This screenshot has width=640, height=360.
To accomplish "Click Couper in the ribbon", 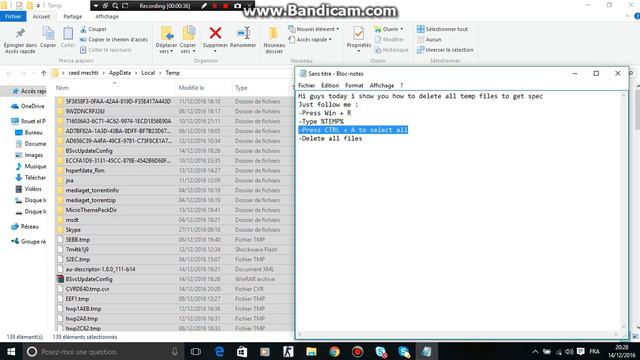I will (x=93, y=29).
